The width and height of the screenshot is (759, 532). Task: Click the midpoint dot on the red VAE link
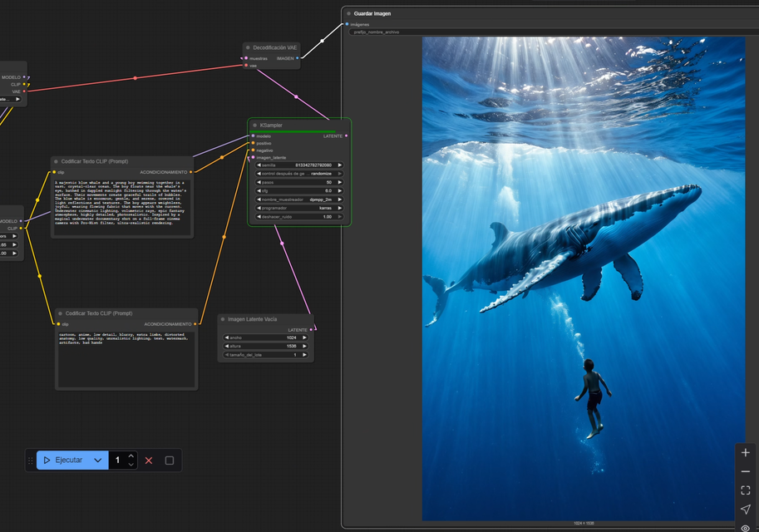tap(135, 78)
